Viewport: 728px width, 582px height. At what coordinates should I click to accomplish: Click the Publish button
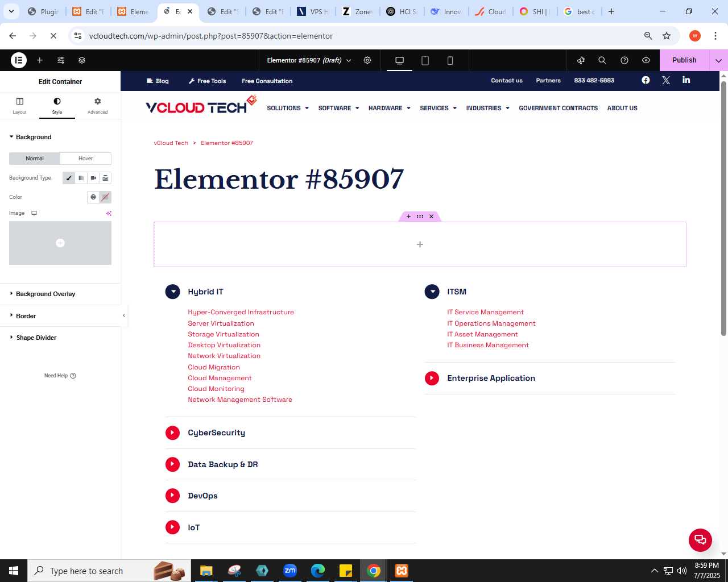coord(684,60)
